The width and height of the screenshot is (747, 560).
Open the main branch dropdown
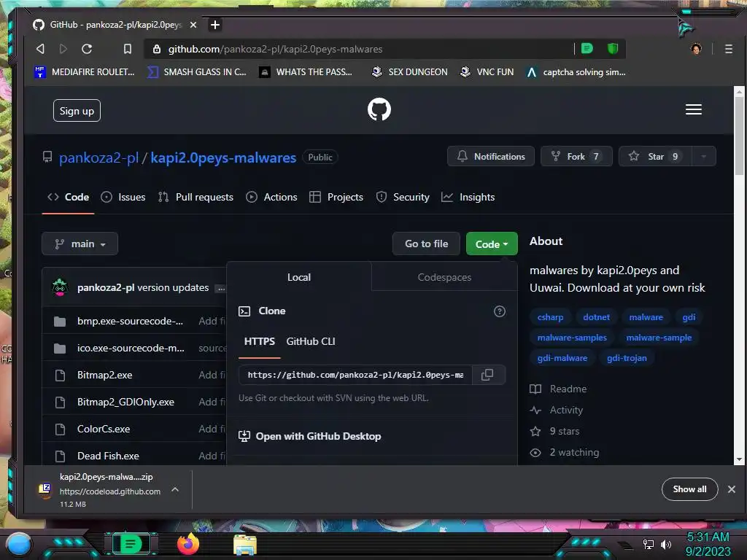80,244
